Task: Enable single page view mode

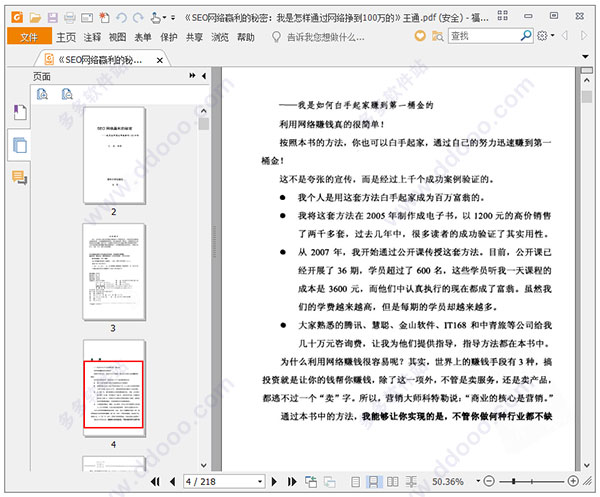Action: [355, 482]
